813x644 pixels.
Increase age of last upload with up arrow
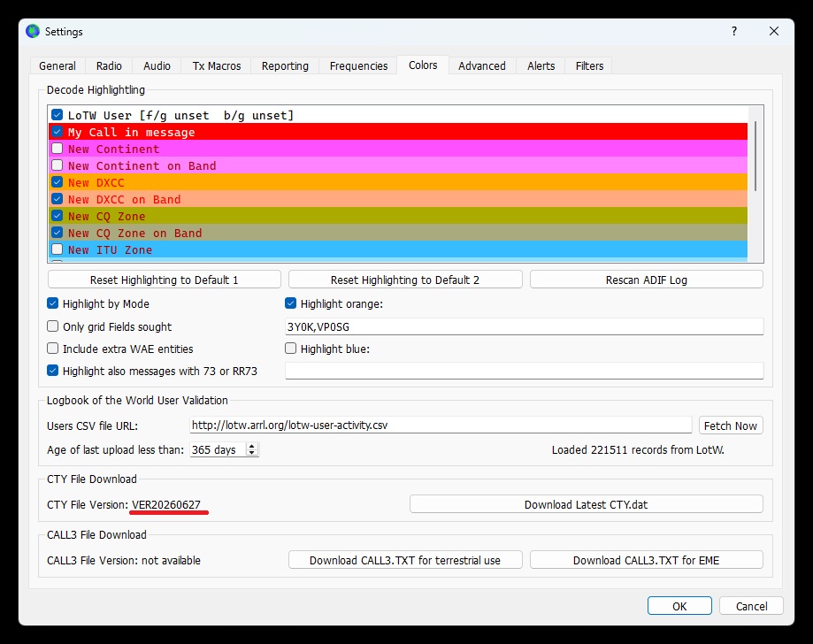252,446
